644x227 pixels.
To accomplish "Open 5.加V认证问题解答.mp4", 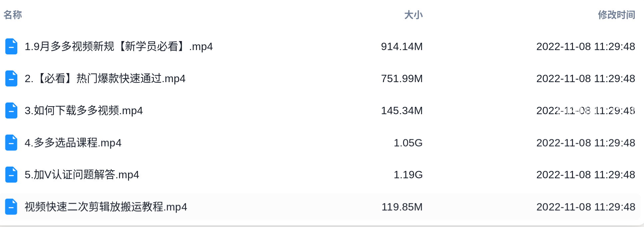I will pyautogui.click(x=82, y=175).
